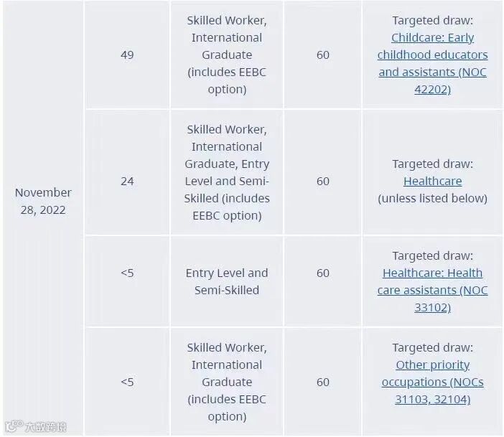Click the 49 invitations cell
504x437 pixels.
pos(127,55)
